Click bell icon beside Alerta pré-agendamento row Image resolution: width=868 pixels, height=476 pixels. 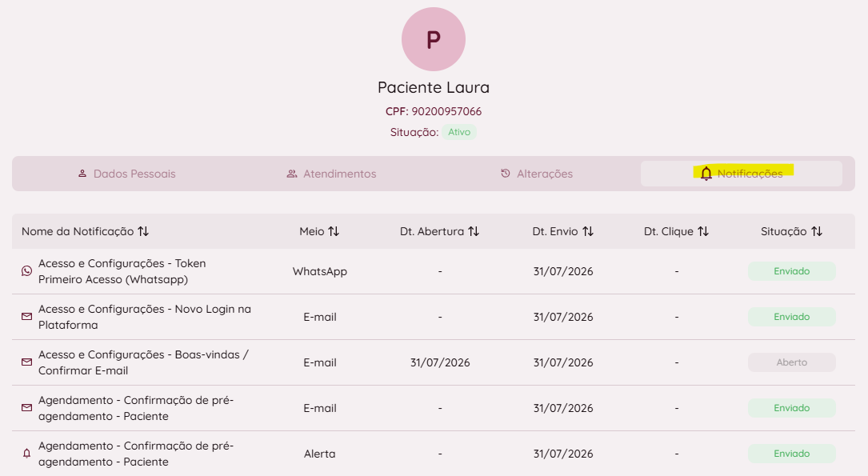[26, 454]
